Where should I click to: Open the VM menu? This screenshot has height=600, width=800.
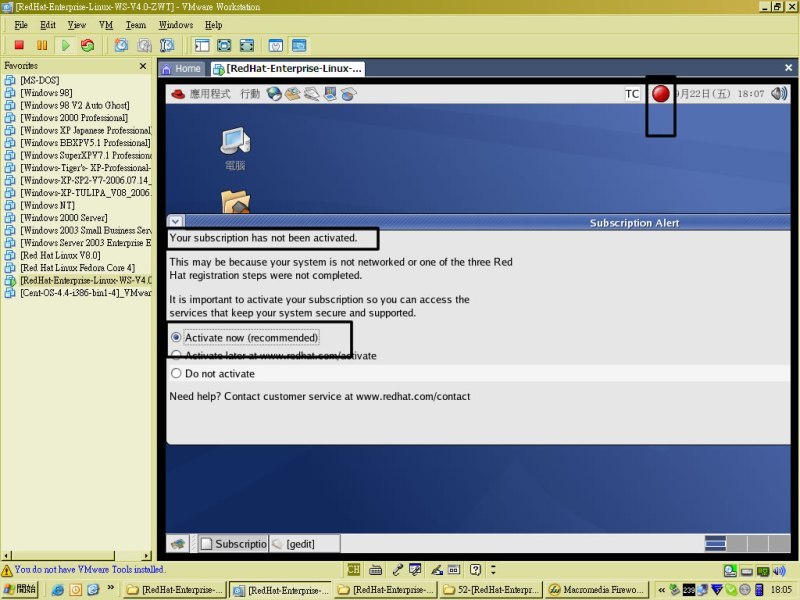point(106,25)
